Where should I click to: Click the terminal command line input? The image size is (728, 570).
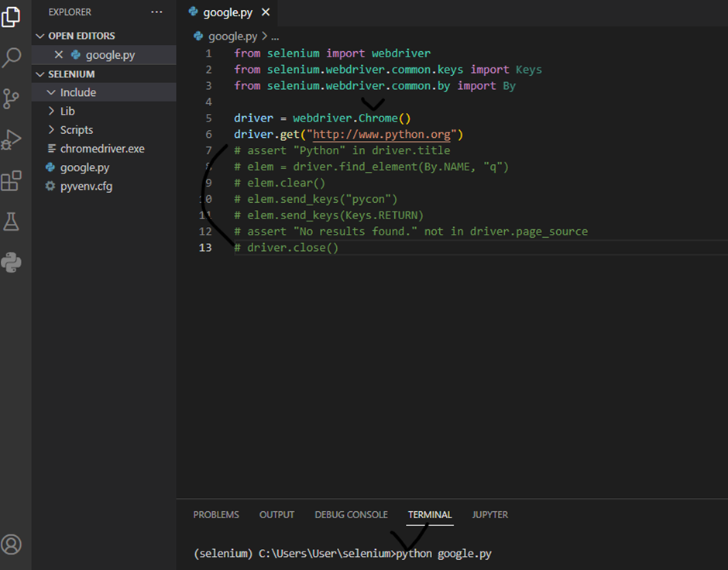click(444, 554)
